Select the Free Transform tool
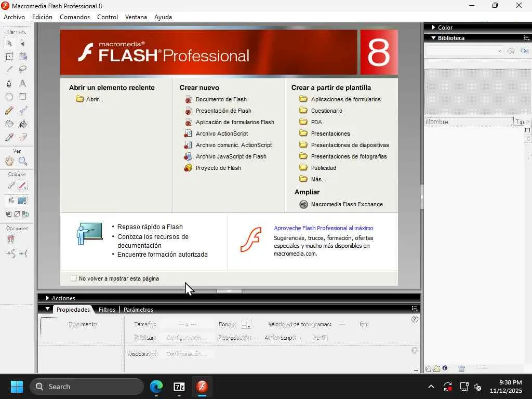This screenshot has height=399, width=532. point(9,56)
